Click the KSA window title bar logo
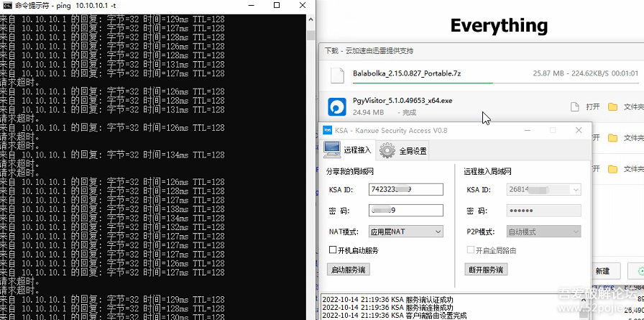The image size is (644, 320). point(327,131)
